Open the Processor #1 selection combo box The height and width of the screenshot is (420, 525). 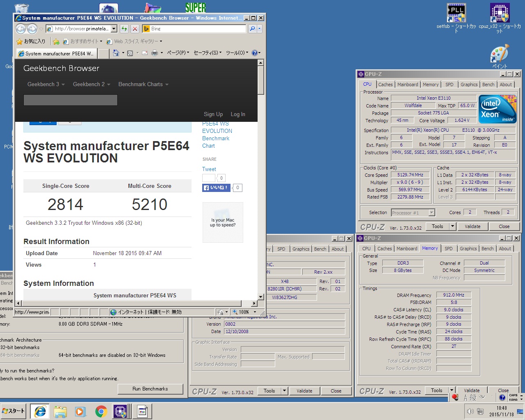tap(413, 212)
